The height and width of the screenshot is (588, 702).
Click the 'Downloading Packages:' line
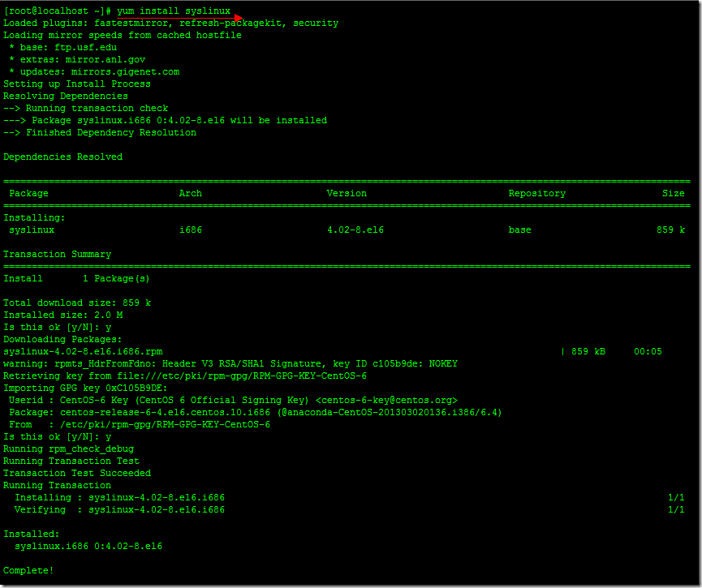pos(62,339)
